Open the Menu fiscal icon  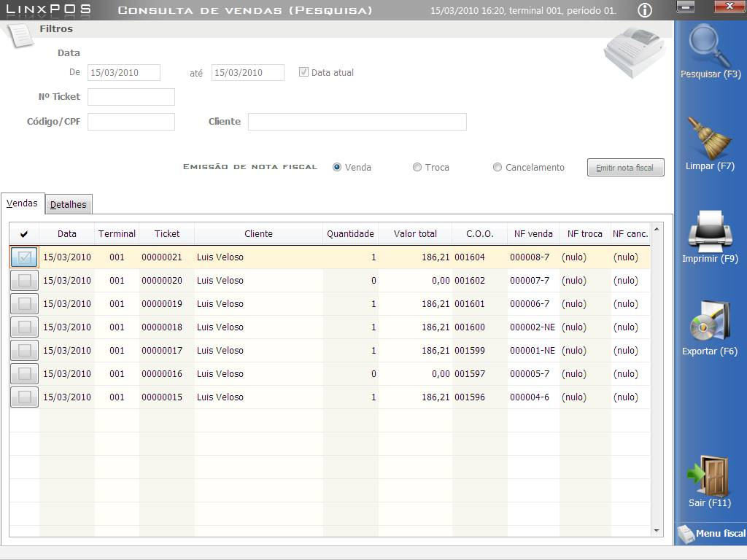(686, 534)
